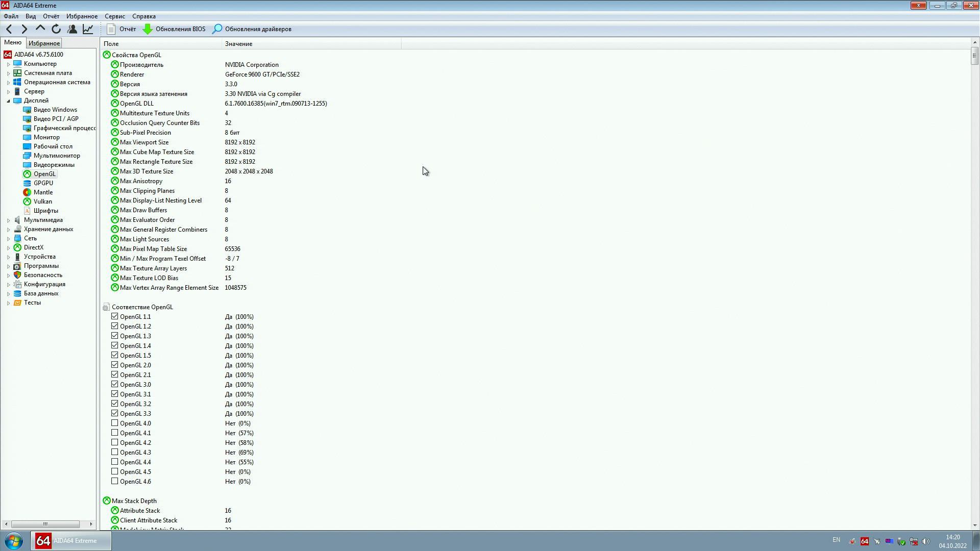Click the Обновления драйверов button
Image resolution: width=980 pixels, height=551 pixels.
[252, 29]
